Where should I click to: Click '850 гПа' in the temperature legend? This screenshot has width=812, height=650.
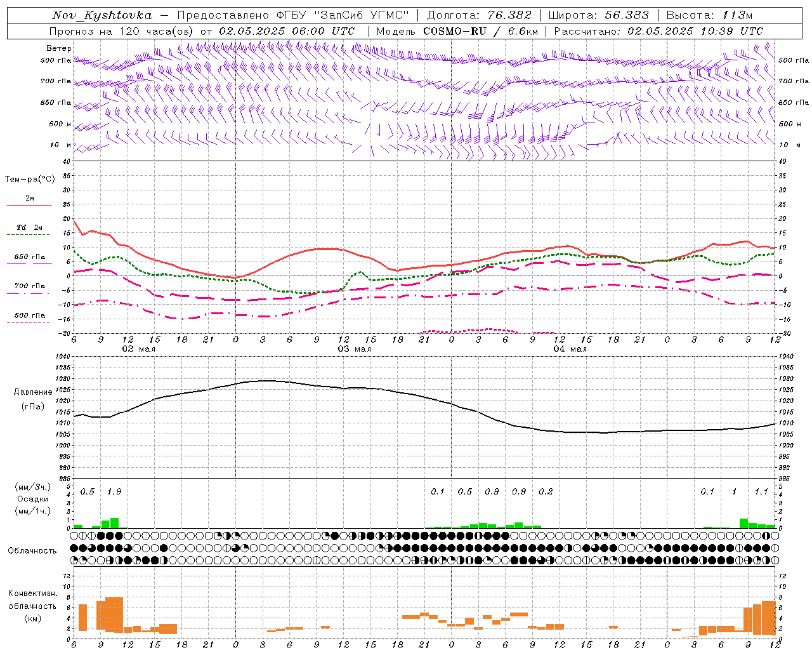30,257
